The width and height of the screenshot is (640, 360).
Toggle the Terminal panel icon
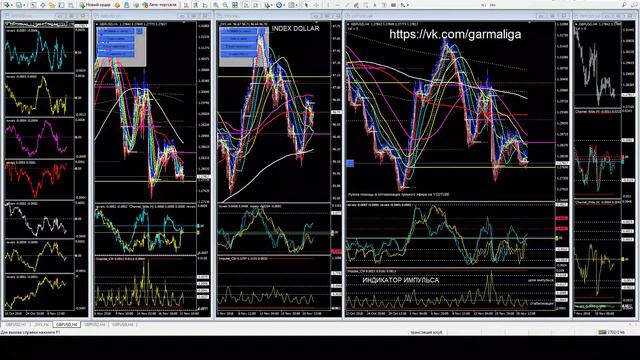(x=61, y=5)
